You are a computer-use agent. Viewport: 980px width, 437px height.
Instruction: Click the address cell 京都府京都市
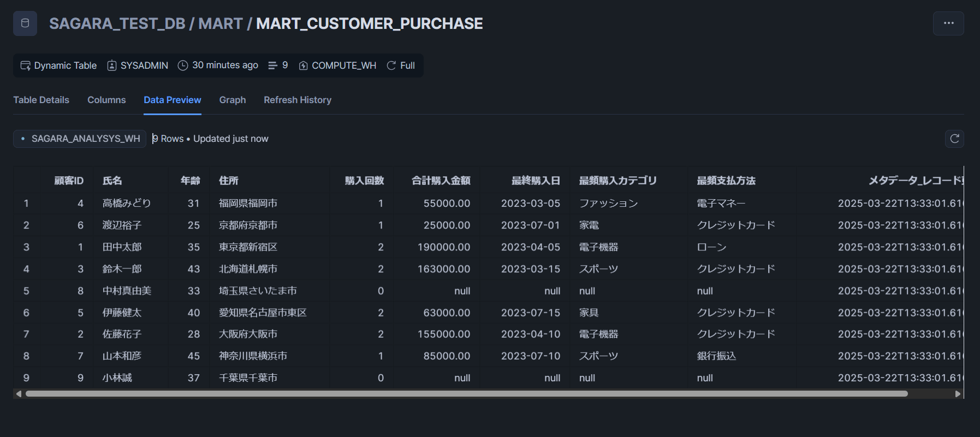tap(248, 225)
